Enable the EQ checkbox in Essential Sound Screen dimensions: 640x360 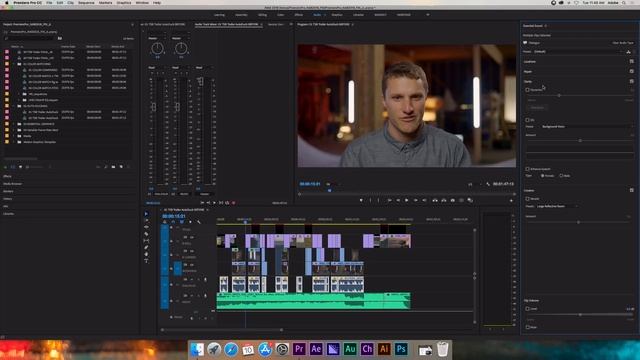tap(527, 120)
